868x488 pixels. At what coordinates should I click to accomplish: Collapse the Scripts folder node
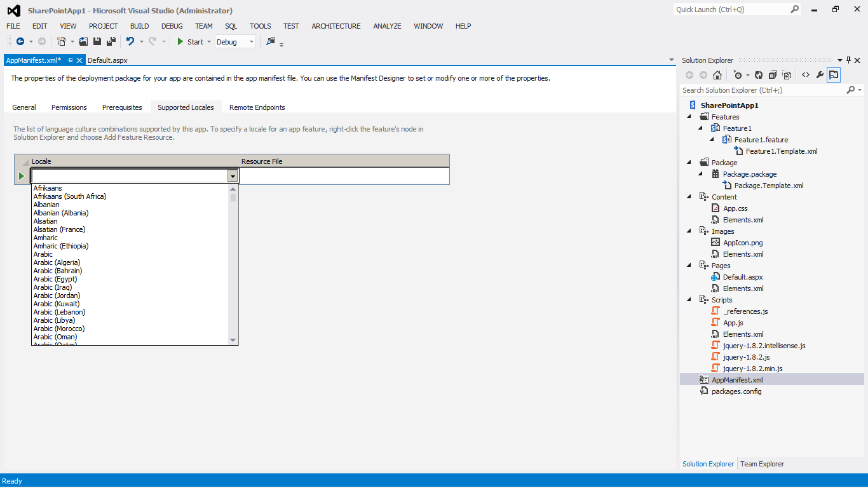[x=689, y=300]
